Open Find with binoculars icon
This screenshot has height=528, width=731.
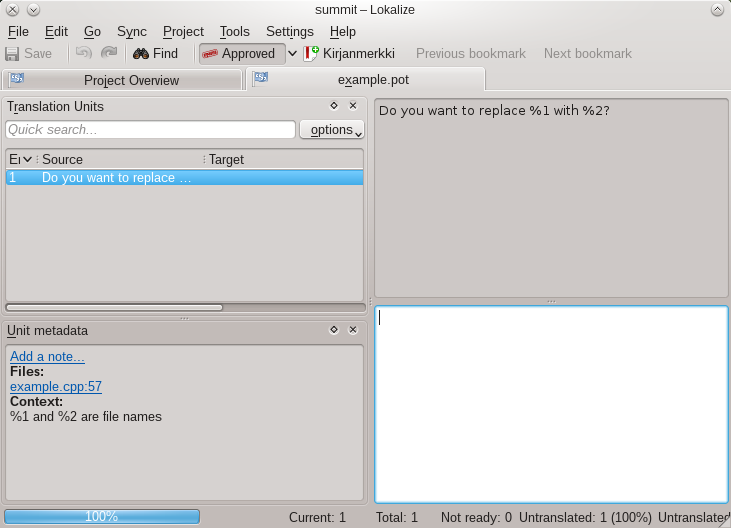coord(141,54)
